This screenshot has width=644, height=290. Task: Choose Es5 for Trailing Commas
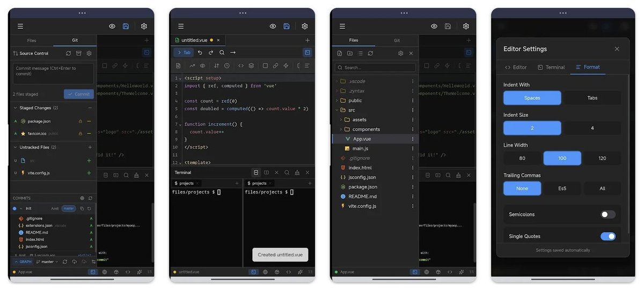click(562, 189)
